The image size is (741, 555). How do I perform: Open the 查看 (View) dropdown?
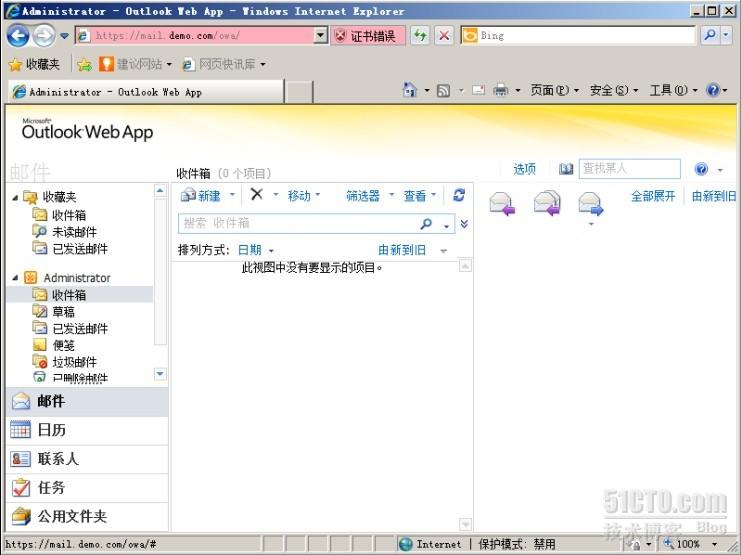pyautogui.click(x=420, y=195)
